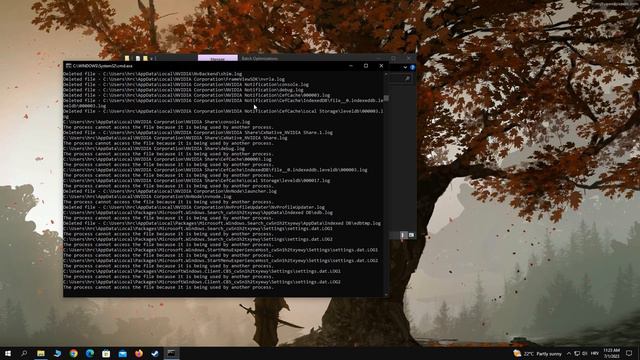Screen dimensions: 640x360
Task: Click the folder icon in Explorer quick access toolbar
Action: tap(127, 58)
